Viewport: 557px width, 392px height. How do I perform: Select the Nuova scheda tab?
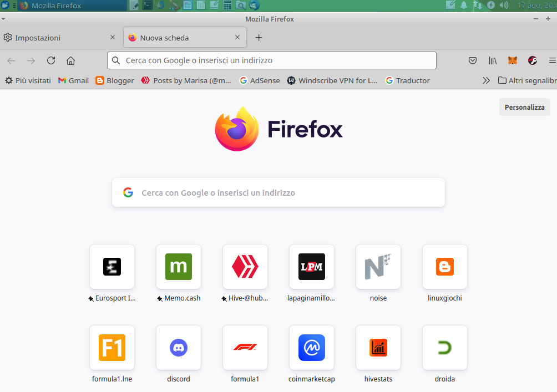tap(185, 37)
